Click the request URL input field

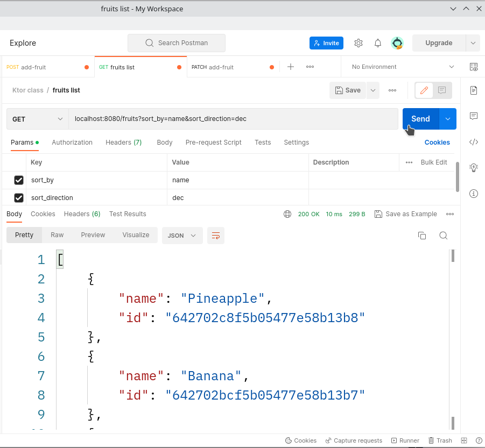click(233, 119)
